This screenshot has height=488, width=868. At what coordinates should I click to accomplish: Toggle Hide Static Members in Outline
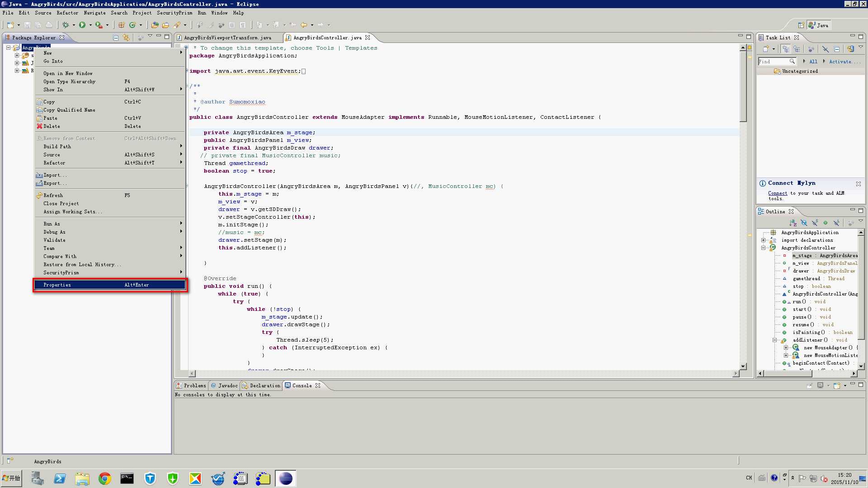(x=815, y=223)
